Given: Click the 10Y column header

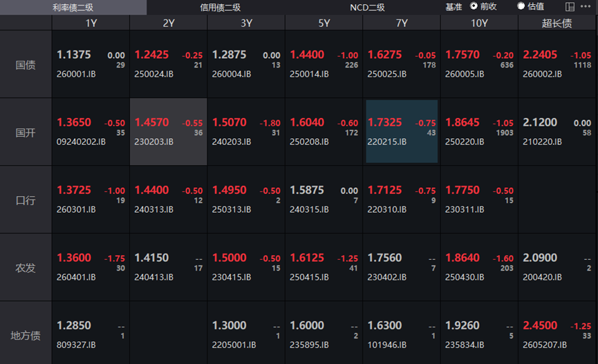Looking at the screenshot, I should 479,23.
